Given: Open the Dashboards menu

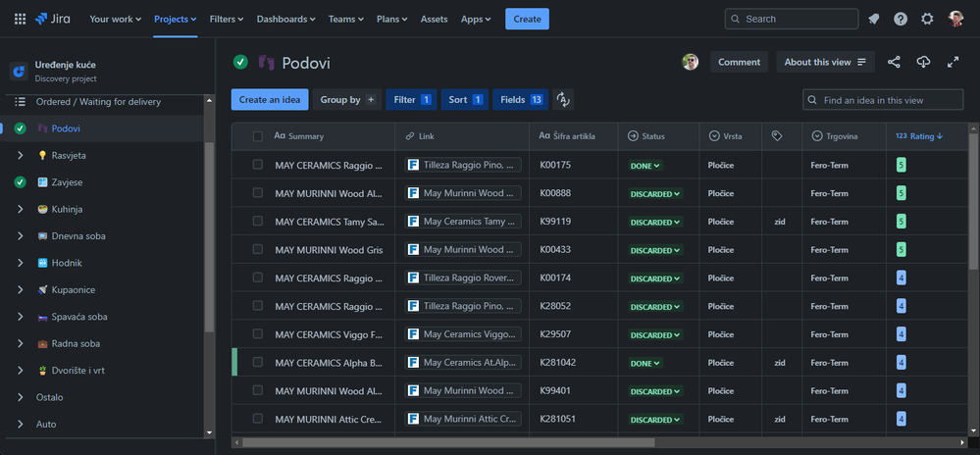Looking at the screenshot, I should click(x=285, y=19).
